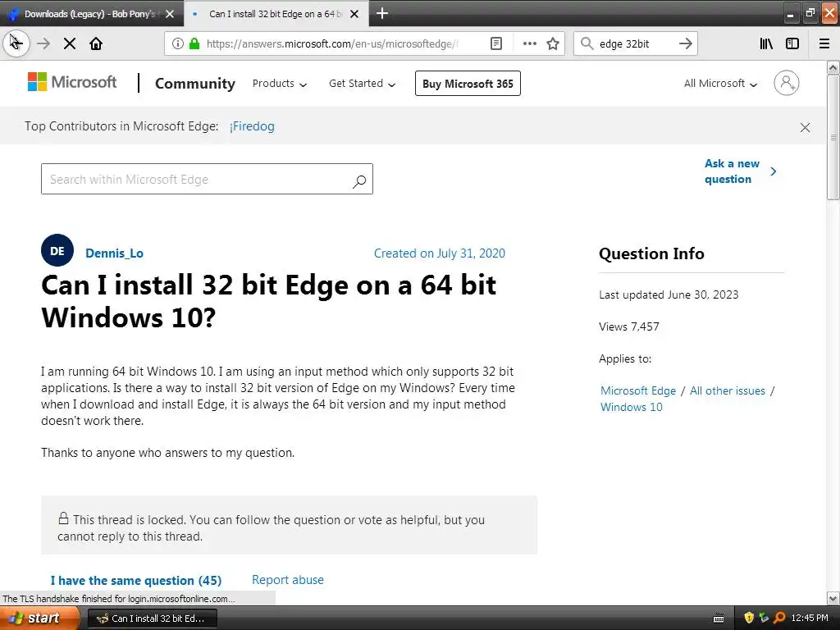Open Dennis_Lo user profile link
The width and height of the screenshot is (840, 630).
tap(114, 253)
